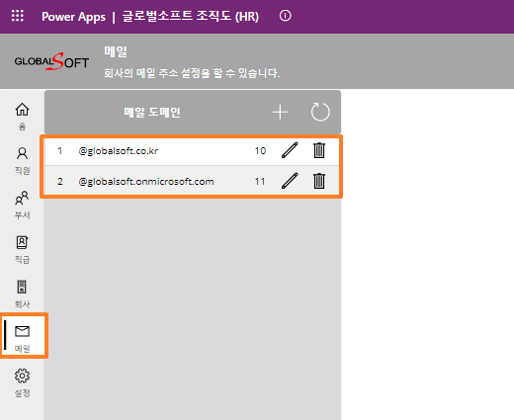514x420 pixels.
Task: Open 회사 page in sidebar
Action: pos(22,294)
